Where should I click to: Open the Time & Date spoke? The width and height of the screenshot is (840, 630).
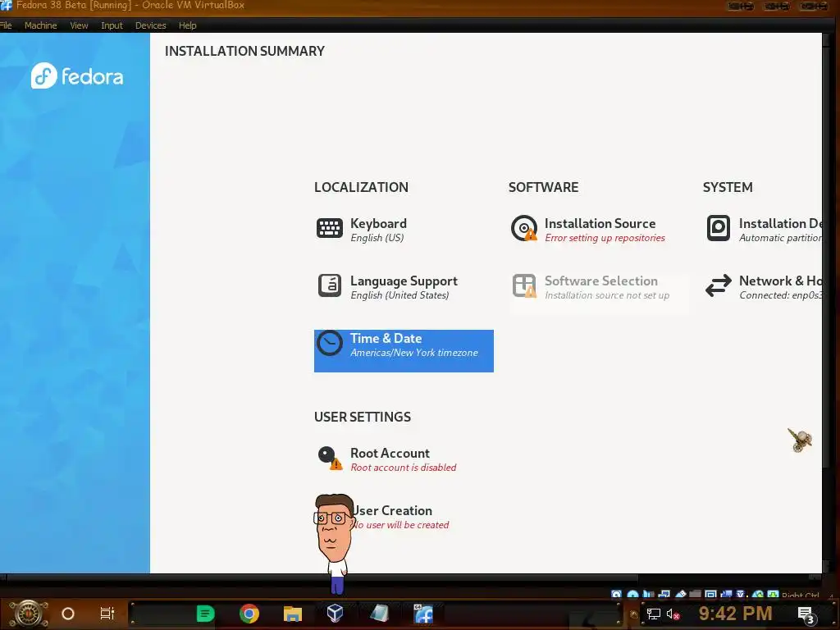pos(404,351)
